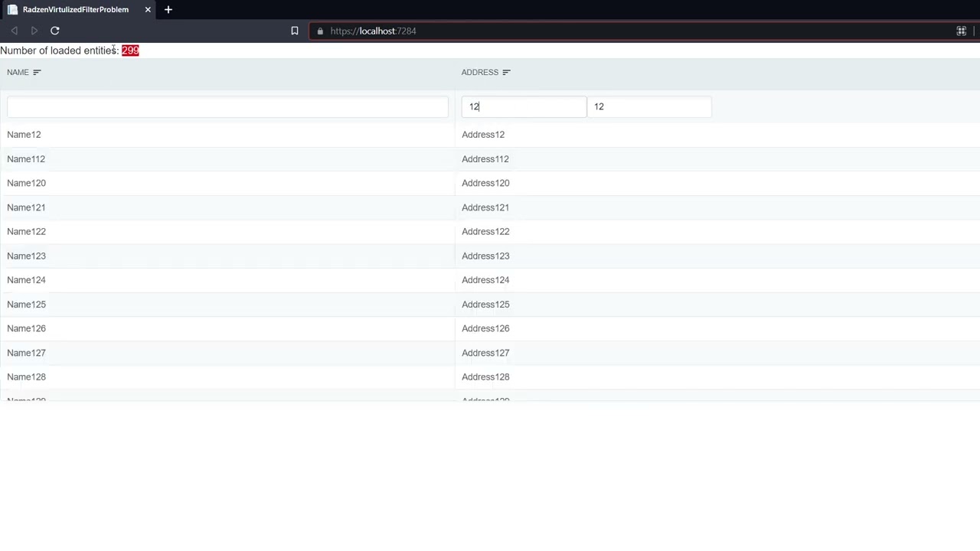This screenshot has width=980, height=551.
Task: Sort by the NAME column header
Action: 18,72
